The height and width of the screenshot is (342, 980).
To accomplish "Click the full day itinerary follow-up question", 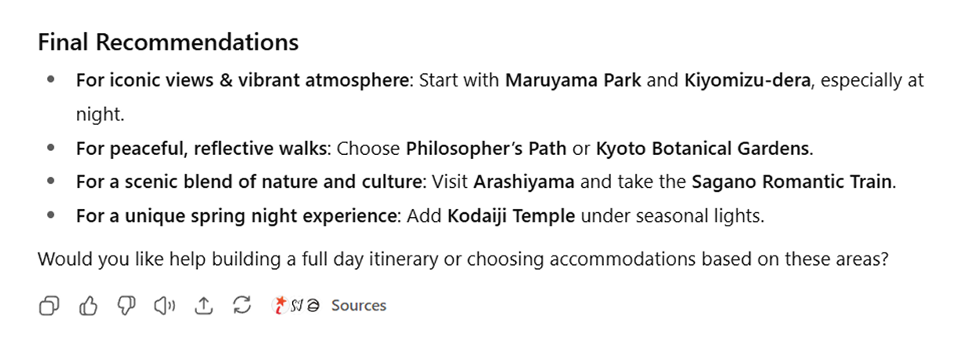I will 463,259.
